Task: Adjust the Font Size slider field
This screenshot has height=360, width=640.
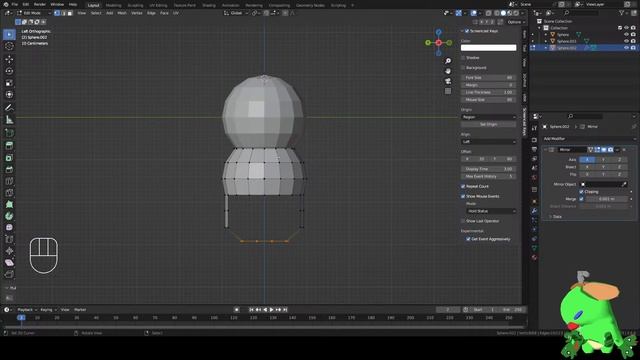Action: (489, 78)
